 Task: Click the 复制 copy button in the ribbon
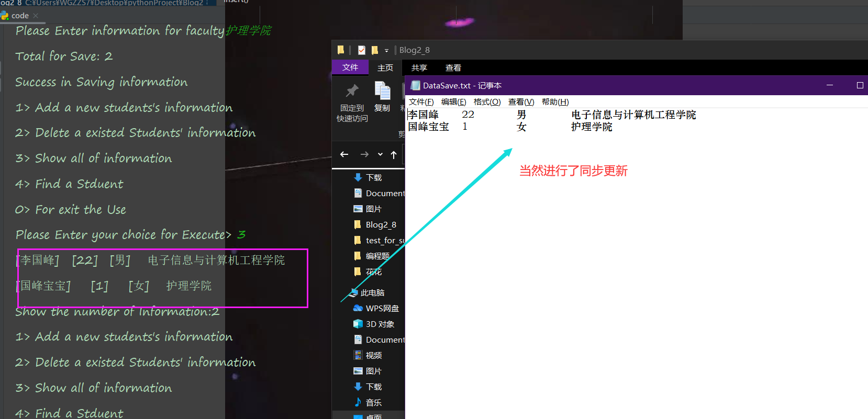coord(382,97)
